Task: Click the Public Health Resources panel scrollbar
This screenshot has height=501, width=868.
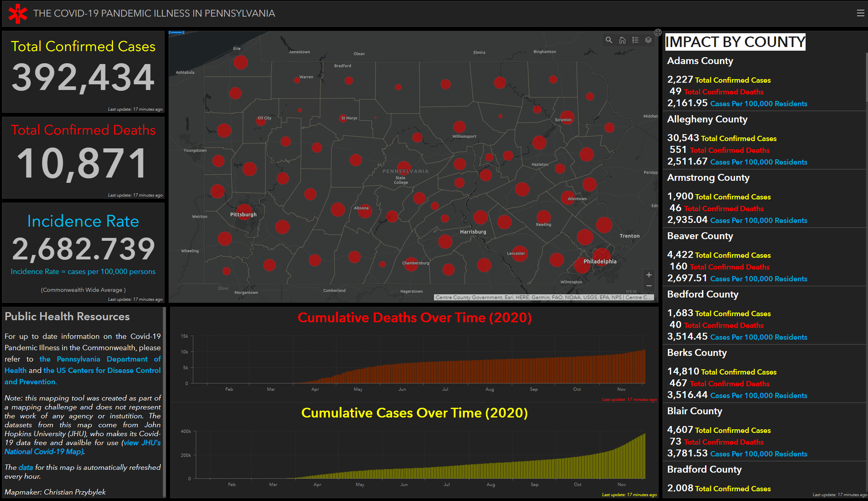Action: pyautogui.click(x=164, y=401)
